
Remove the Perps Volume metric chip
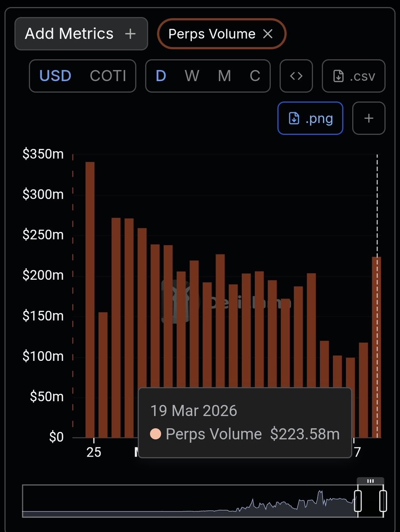(x=268, y=34)
